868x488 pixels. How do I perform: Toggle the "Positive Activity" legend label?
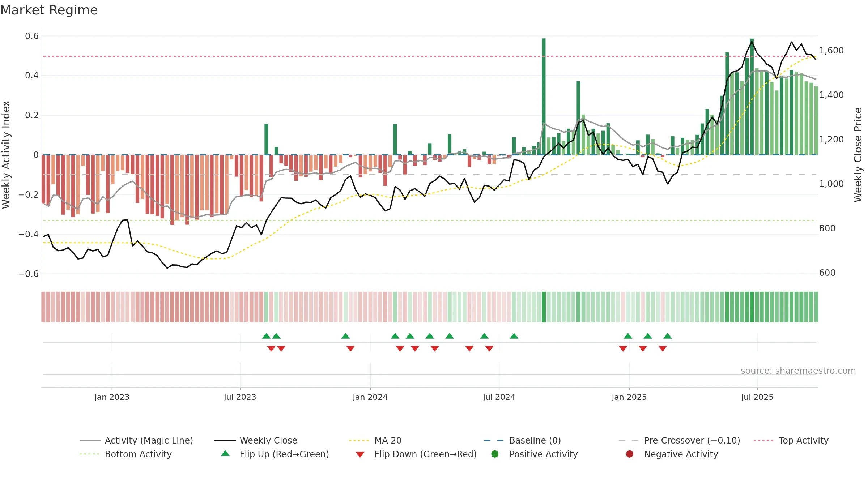click(544, 454)
